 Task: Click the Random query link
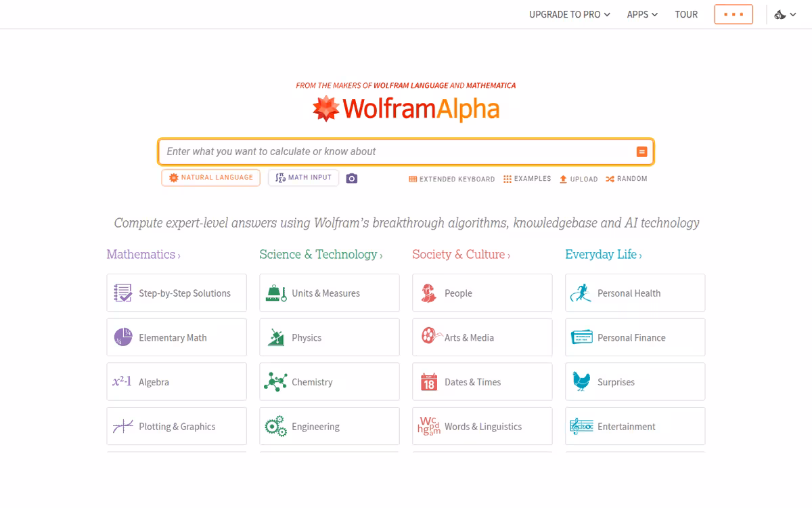click(627, 179)
